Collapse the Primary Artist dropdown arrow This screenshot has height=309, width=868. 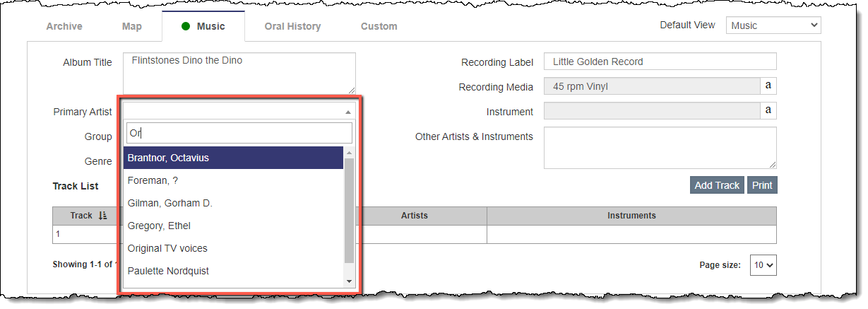[347, 112]
